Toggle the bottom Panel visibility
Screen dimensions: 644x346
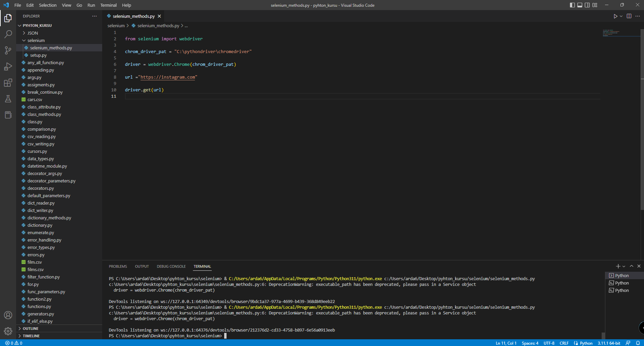pos(580,5)
